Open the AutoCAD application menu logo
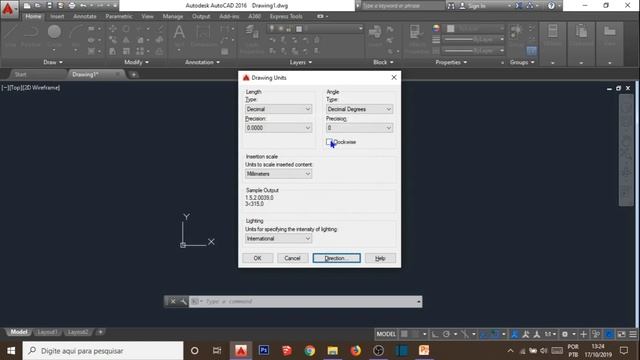Screen dimensions: 640x360 pyautogui.click(x=8, y=9)
